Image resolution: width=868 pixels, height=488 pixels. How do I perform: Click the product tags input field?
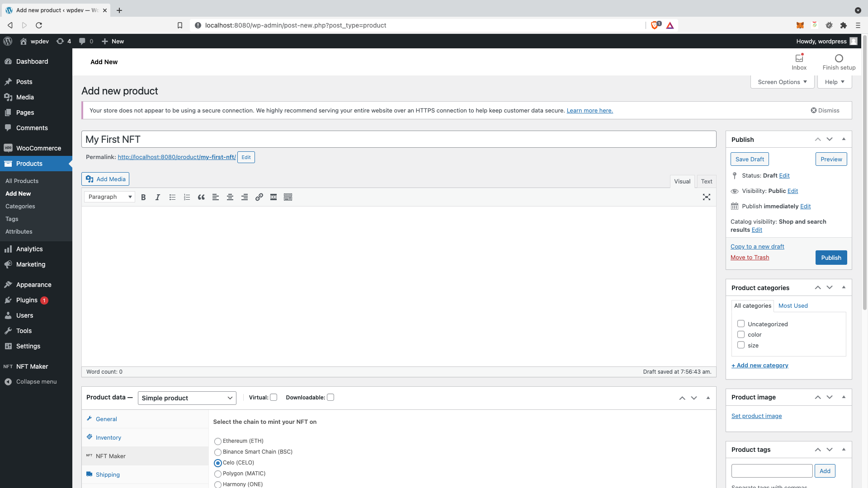[772, 471]
